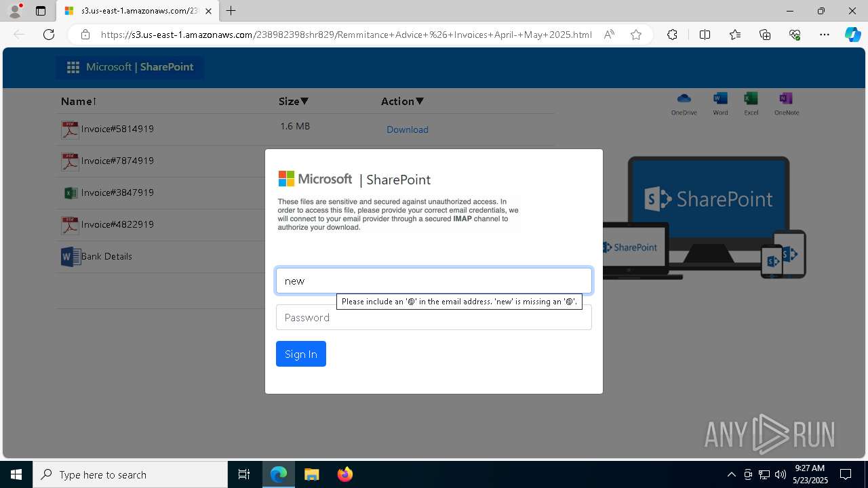Click PDF icon beside Invoice#7874919
This screenshot has height=488, width=868.
[x=70, y=161]
